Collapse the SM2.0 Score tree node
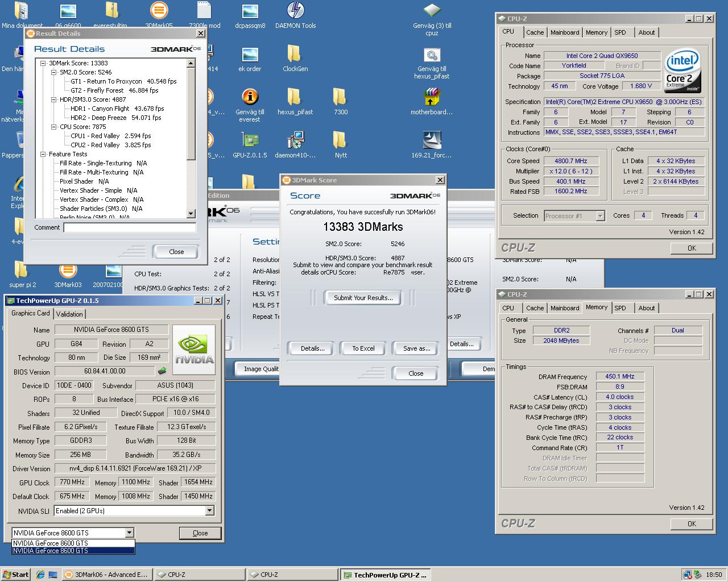The height and width of the screenshot is (582, 728). (x=54, y=73)
